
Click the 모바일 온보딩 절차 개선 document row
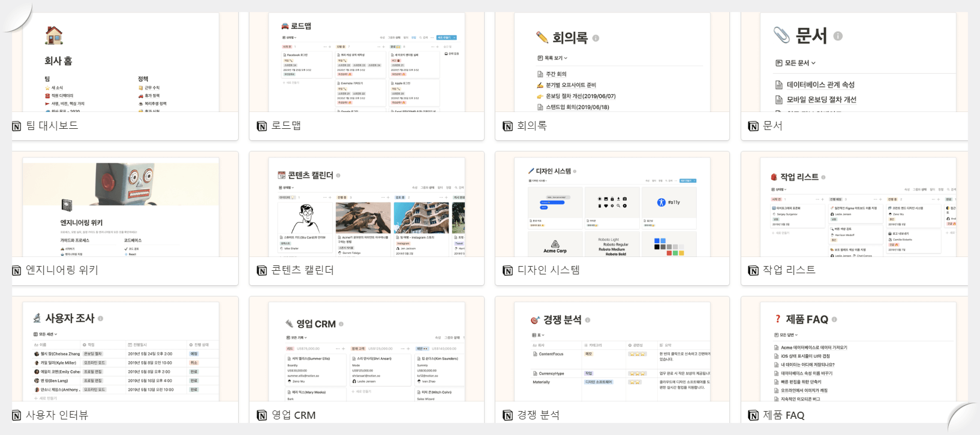816,99
